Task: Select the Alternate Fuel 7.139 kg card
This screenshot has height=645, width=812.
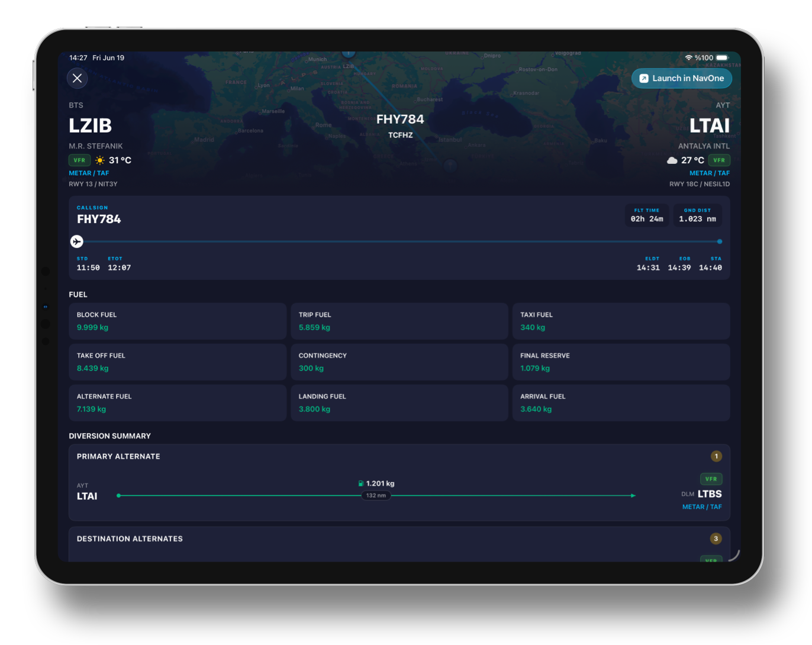Action: 178,403
